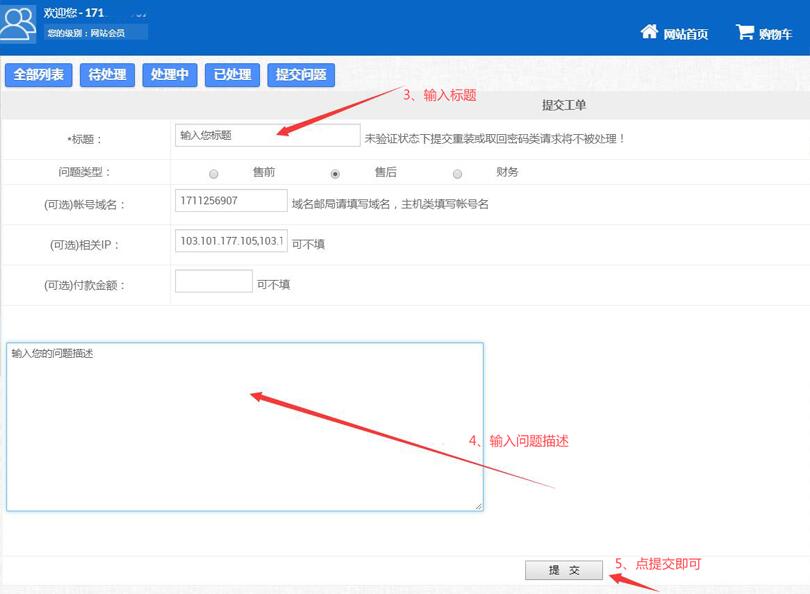Click the 标题 input field

coord(267,135)
